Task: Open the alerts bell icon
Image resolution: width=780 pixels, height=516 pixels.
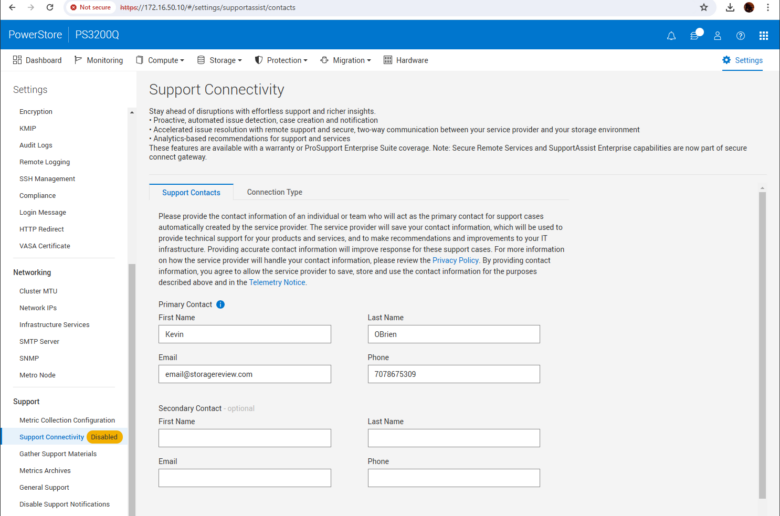Action: click(x=671, y=36)
